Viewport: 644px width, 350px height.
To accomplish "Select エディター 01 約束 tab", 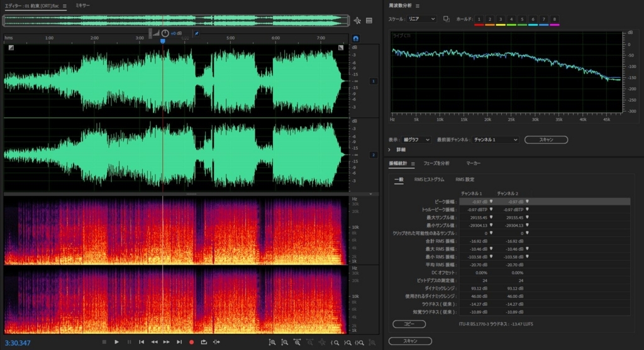I will point(31,6).
